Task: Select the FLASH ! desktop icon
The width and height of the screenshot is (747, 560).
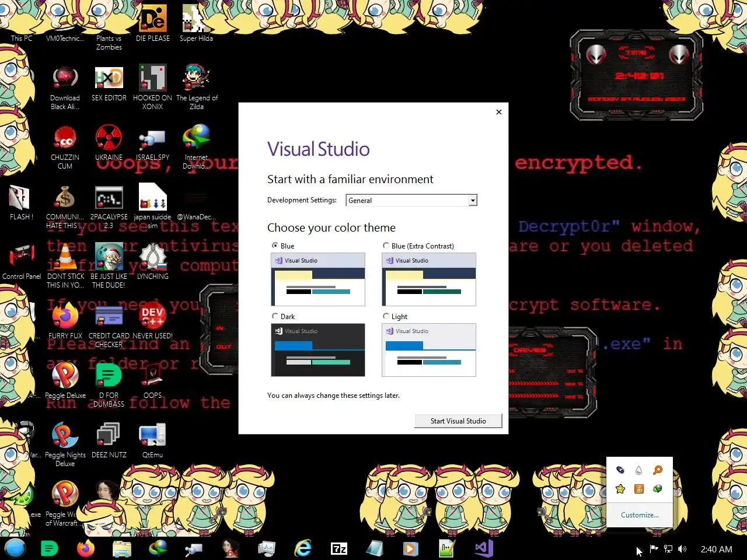Action: coord(22,202)
